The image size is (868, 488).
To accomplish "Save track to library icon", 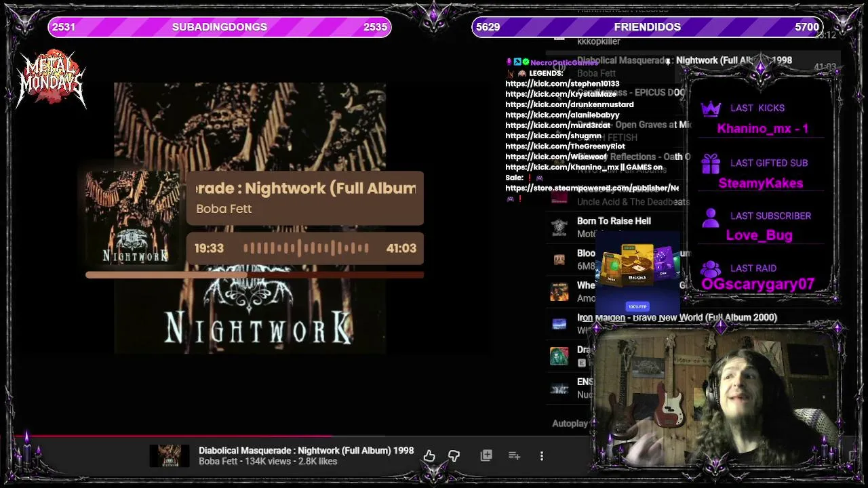I will [486, 455].
